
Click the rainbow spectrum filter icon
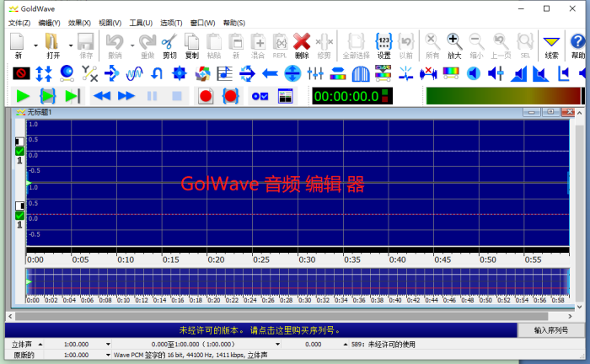tap(451, 72)
